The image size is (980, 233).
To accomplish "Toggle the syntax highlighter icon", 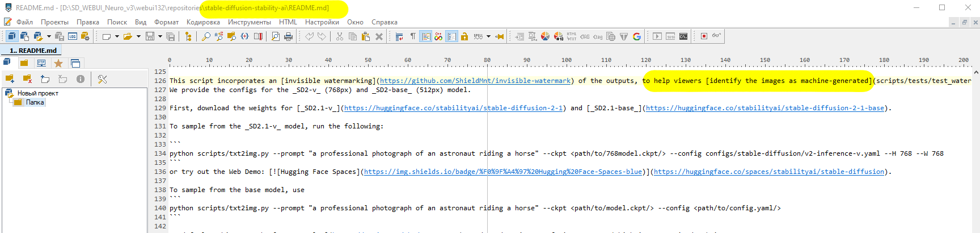I will coord(438,36).
